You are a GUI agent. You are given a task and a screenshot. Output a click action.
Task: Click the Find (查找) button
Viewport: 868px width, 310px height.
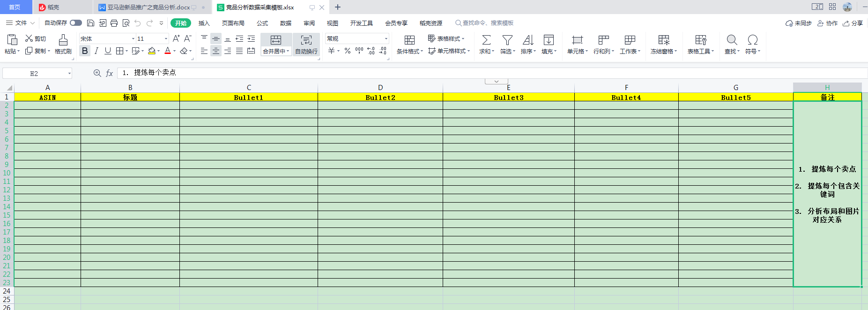[732, 45]
